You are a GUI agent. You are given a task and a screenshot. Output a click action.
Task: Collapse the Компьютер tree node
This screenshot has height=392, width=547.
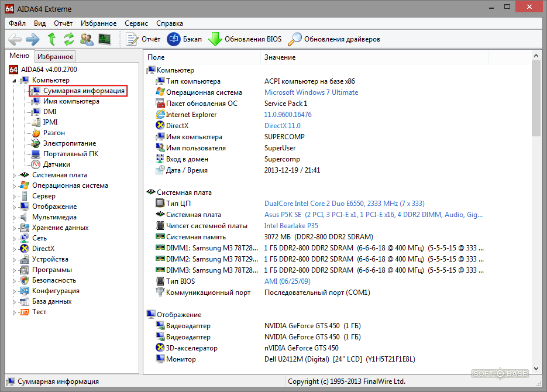tap(15, 80)
